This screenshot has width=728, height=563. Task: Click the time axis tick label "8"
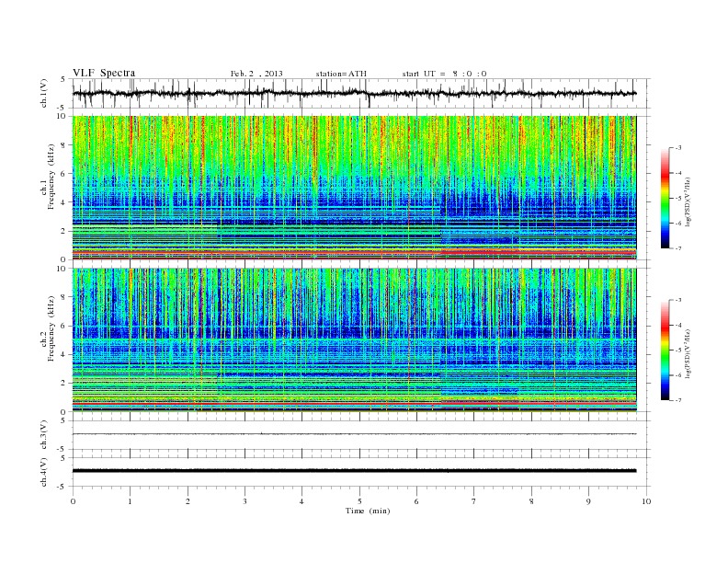tap(531, 501)
